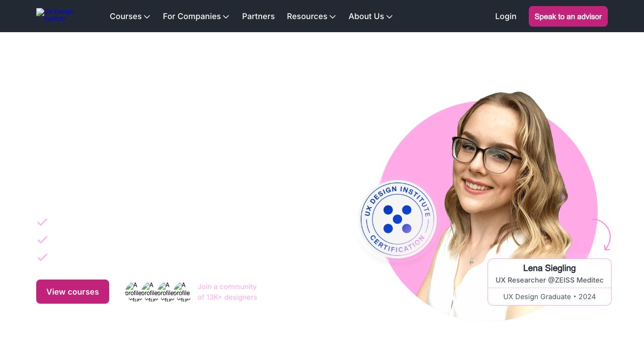The width and height of the screenshot is (644, 362).
Task: Click the UX Design Institute logo
Action: coord(55,16)
